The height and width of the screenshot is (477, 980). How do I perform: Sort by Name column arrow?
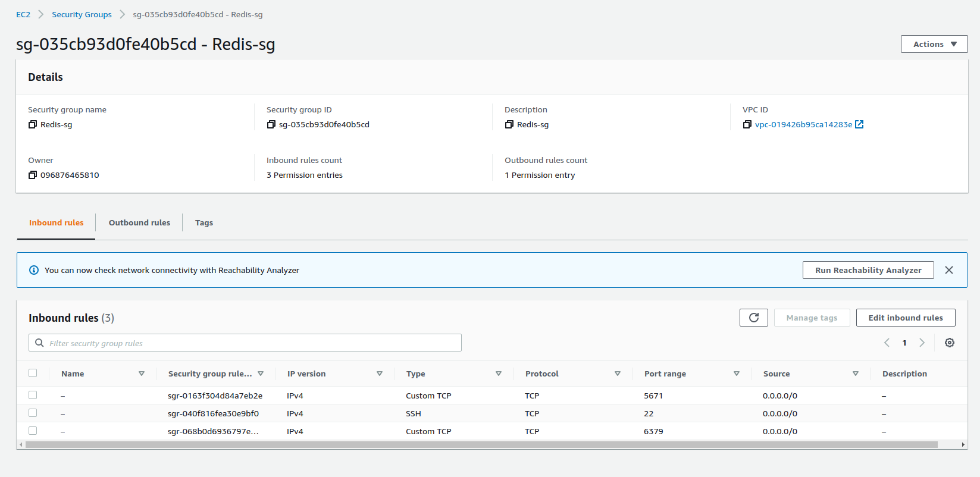142,374
